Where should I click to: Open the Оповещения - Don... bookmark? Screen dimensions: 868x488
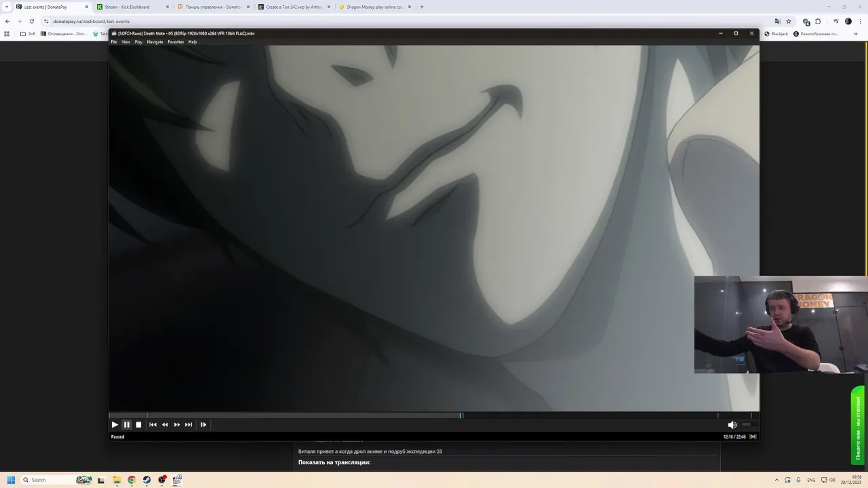64,33
